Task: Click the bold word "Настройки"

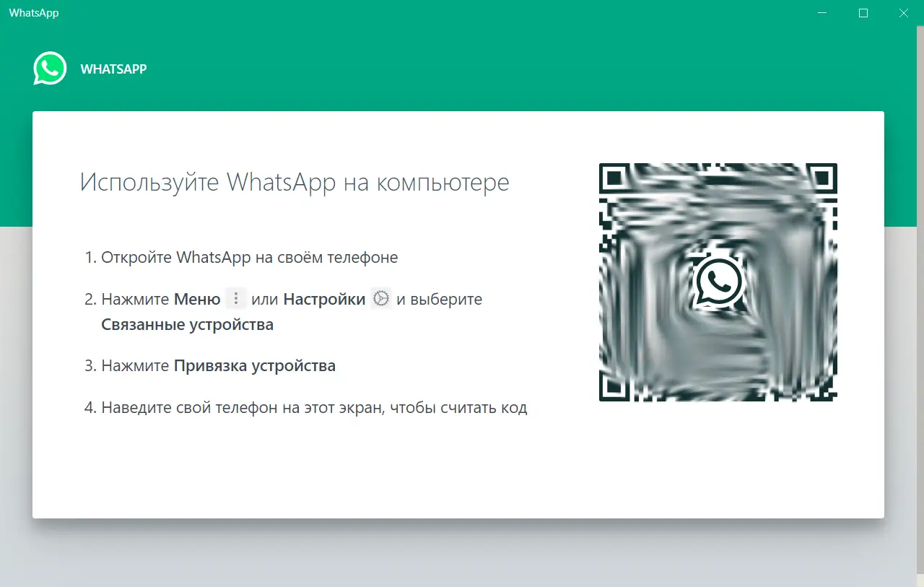Action: click(324, 299)
